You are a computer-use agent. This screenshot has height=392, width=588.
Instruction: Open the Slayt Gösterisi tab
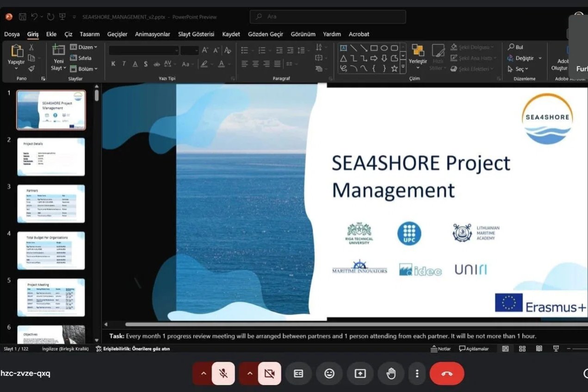pyautogui.click(x=196, y=34)
